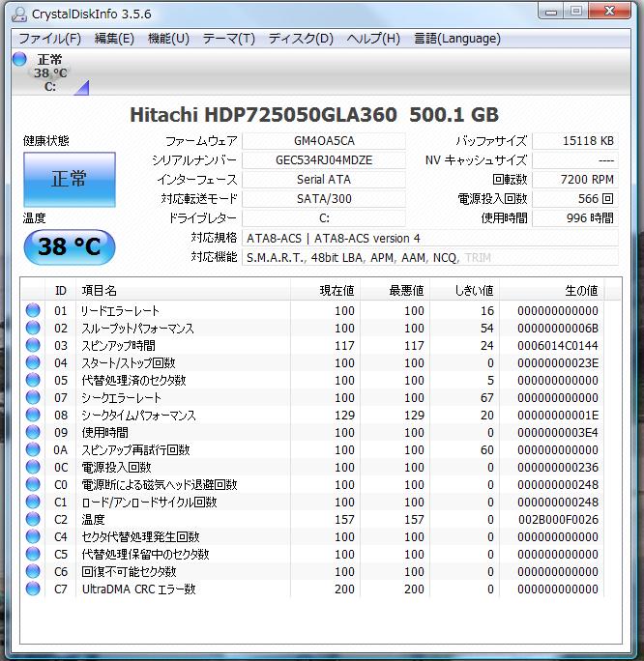The width and height of the screenshot is (644, 661).
Task: Click status orb for C1 ロード/アンロードサイクル回数
Action: [33, 502]
